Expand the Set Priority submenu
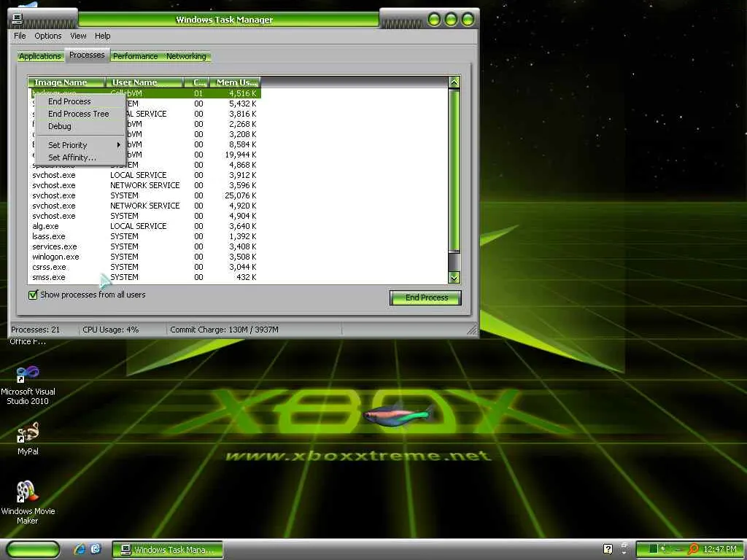747x560 pixels. [x=80, y=145]
